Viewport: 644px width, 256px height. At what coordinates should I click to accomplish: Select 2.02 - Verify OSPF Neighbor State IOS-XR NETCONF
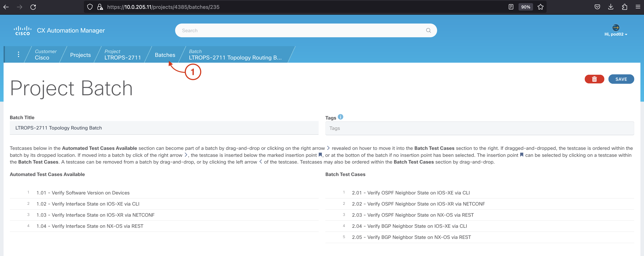click(479, 204)
